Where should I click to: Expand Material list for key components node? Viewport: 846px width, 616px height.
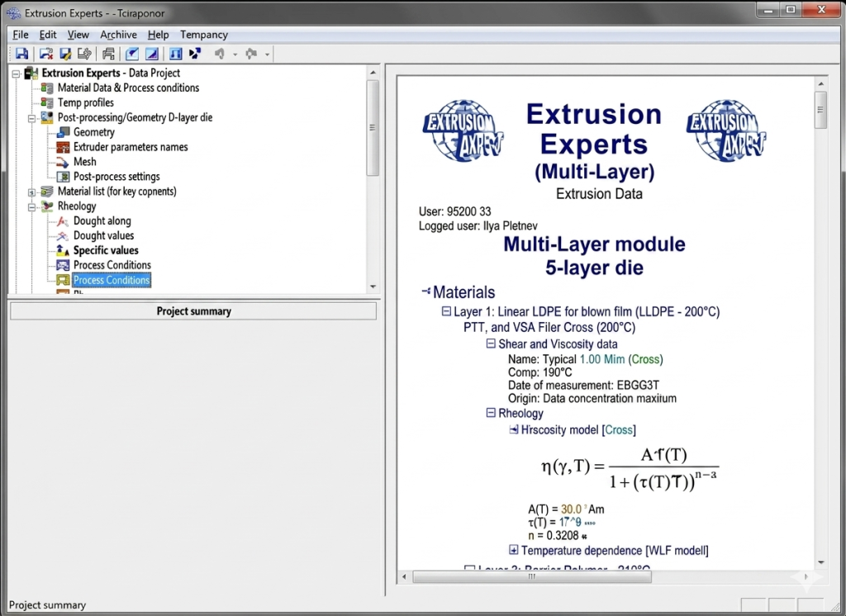tap(32, 192)
